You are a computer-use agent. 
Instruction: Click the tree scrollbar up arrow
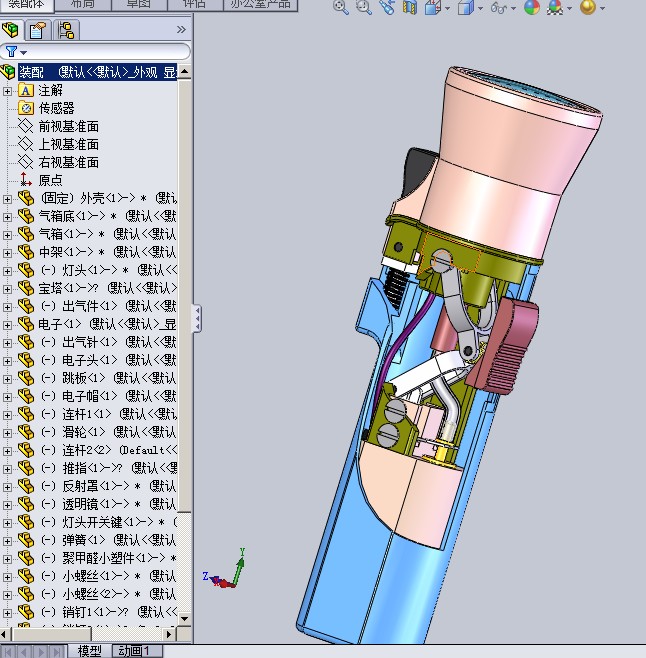pos(184,72)
